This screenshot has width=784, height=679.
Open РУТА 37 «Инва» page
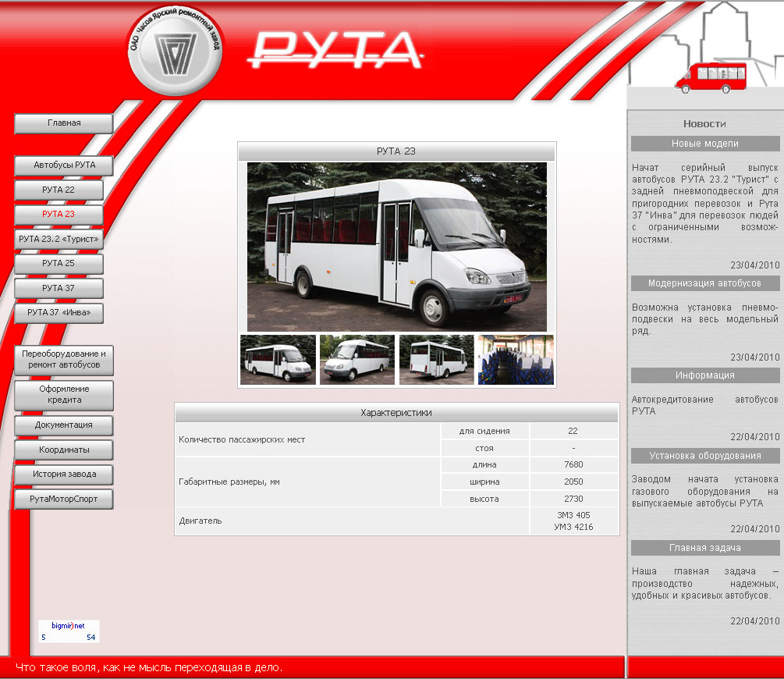[59, 313]
